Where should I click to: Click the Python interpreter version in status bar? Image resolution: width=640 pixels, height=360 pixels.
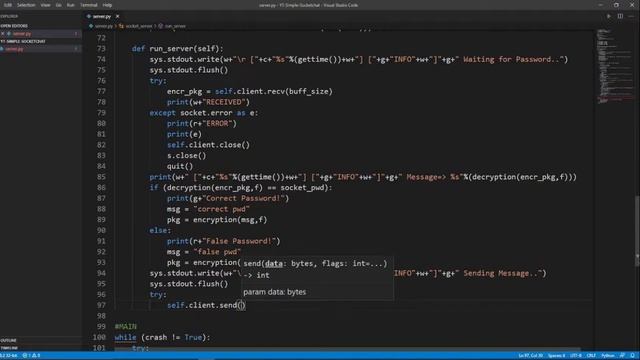[9, 356]
